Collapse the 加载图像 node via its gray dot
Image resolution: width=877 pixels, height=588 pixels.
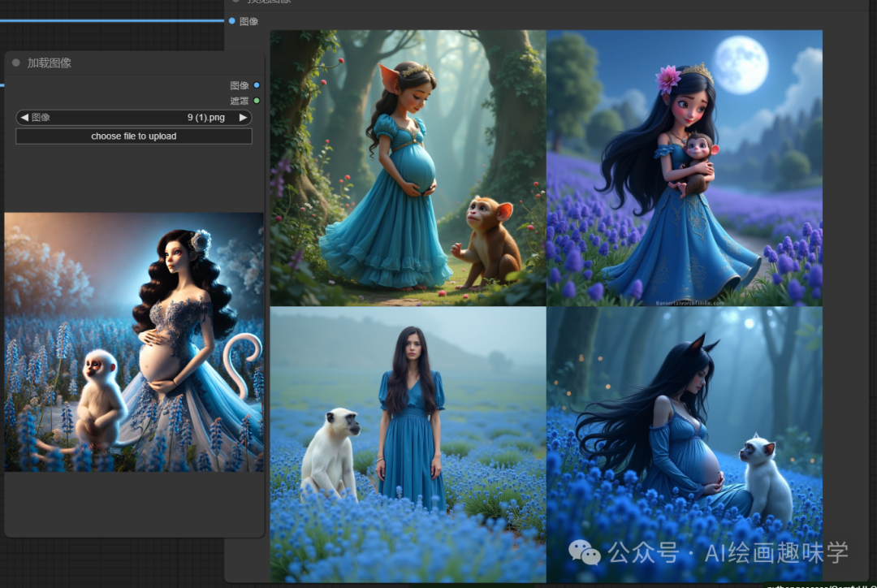point(15,63)
